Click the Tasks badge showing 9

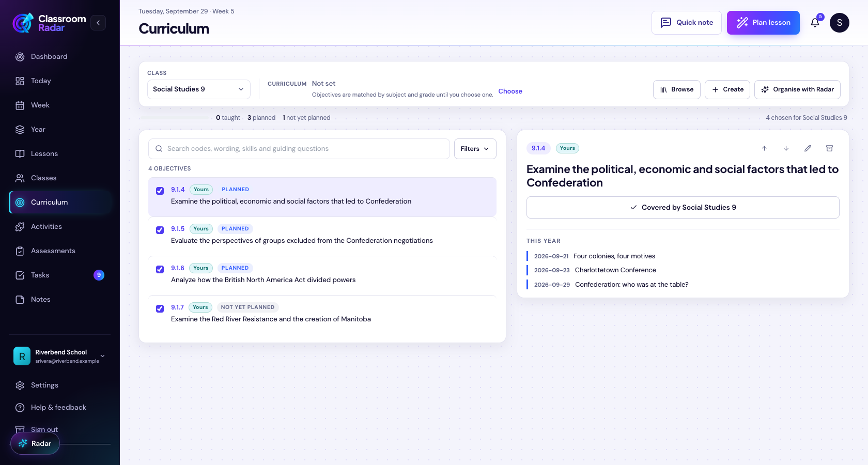pos(99,275)
